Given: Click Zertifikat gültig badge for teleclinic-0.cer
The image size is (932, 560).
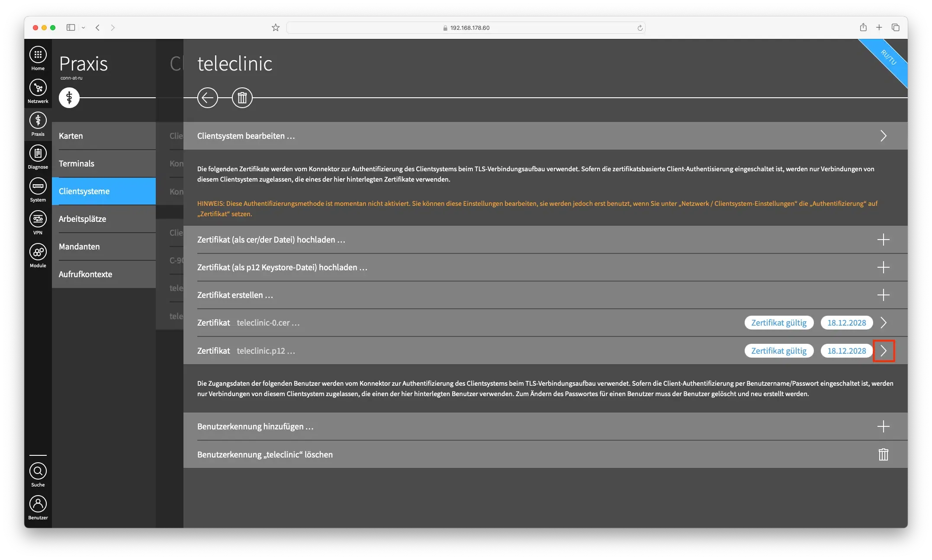Looking at the screenshot, I should (779, 323).
